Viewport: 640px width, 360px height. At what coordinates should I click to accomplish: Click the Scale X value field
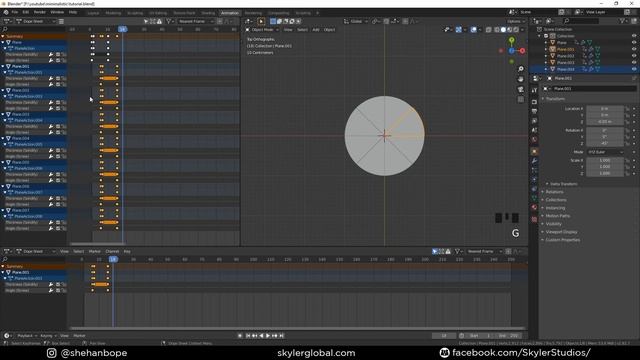[x=605, y=160]
